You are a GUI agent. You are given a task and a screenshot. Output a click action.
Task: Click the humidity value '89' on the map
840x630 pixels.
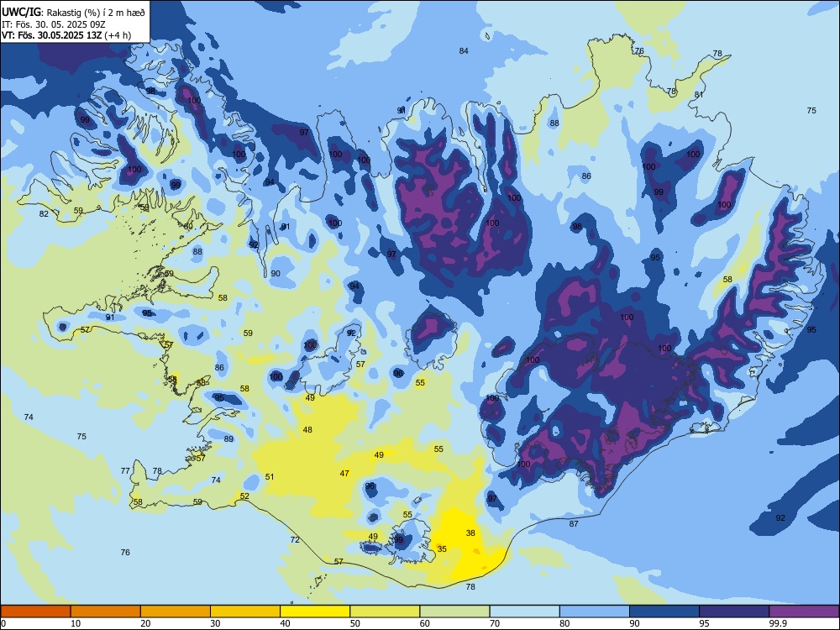tap(228, 438)
